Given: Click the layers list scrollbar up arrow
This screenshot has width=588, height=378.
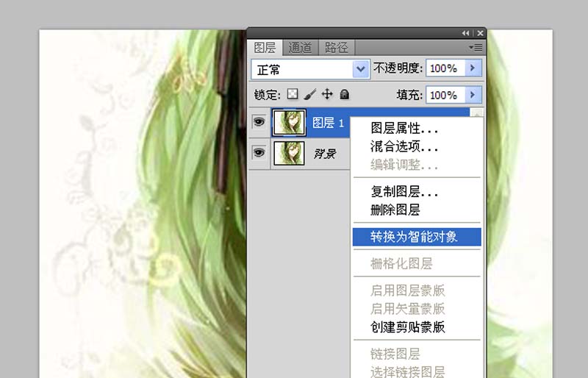Looking at the screenshot, I should pos(476,113).
